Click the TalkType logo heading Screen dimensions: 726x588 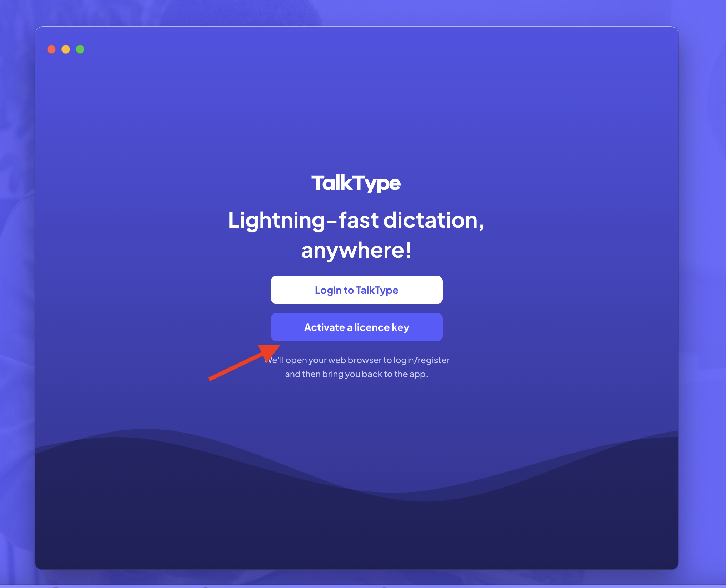pyautogui.click(x=356, y=183)
